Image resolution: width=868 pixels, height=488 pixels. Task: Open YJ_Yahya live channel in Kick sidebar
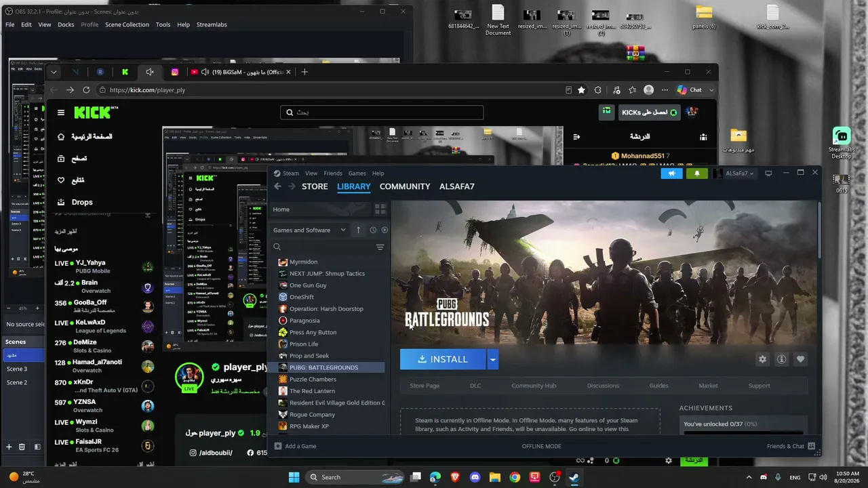(x=104, y=266)
